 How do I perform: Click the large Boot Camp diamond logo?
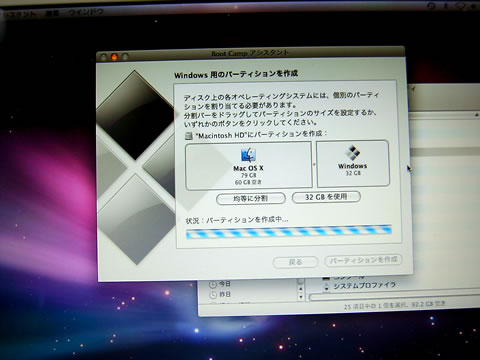click(x=136, y=167)
